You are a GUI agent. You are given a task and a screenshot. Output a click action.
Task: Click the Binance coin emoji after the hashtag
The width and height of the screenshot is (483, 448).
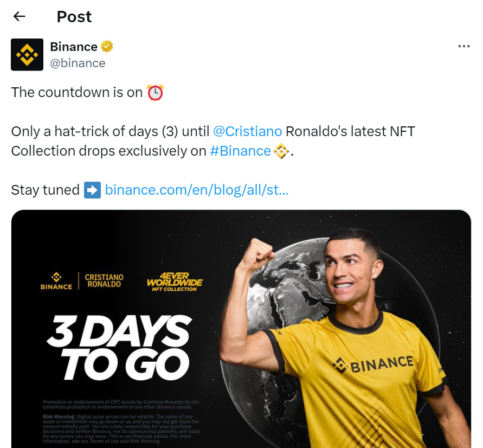pos(281,151)
